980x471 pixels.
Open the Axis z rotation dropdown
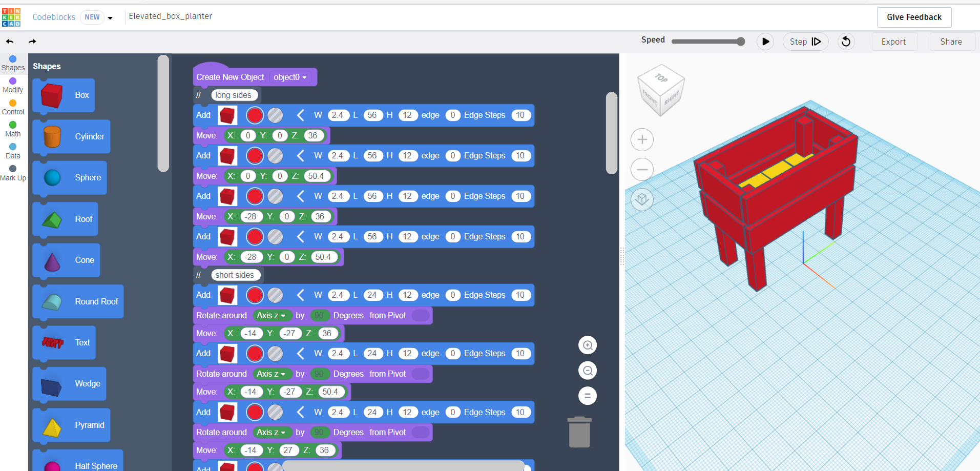(272, 315)
